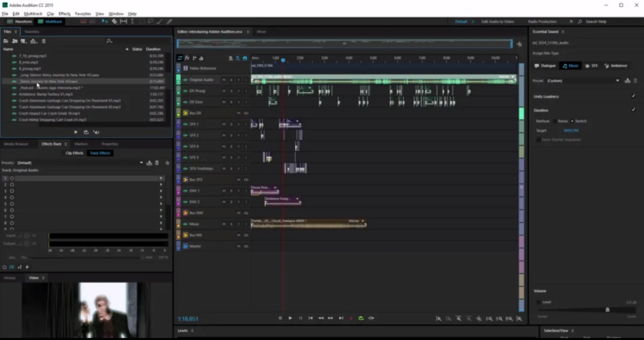644x340 pixels.
Task: Toggle the green Loop Playback button
Action: point(361,318)
